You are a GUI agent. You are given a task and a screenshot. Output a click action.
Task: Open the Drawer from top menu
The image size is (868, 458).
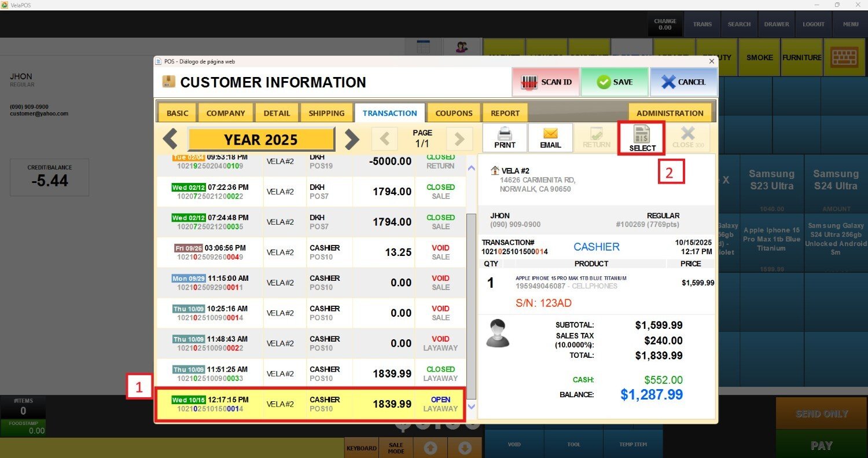tap(776, 24)
